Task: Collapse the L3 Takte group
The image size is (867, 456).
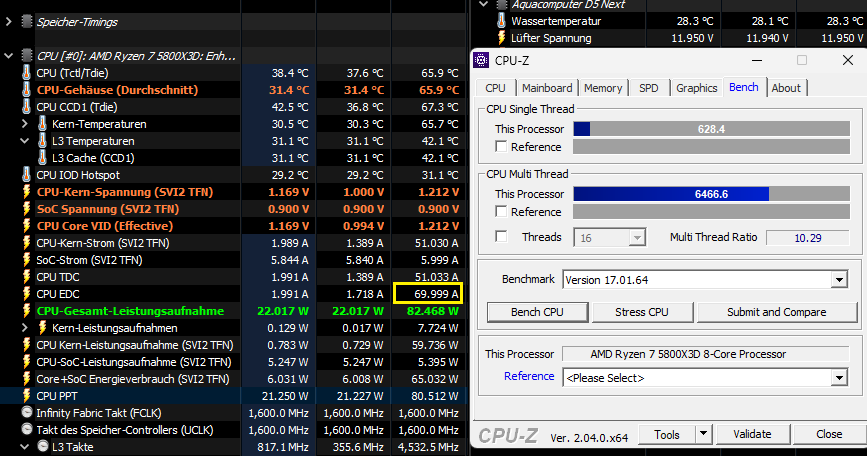Action: [x=24, y=446]
